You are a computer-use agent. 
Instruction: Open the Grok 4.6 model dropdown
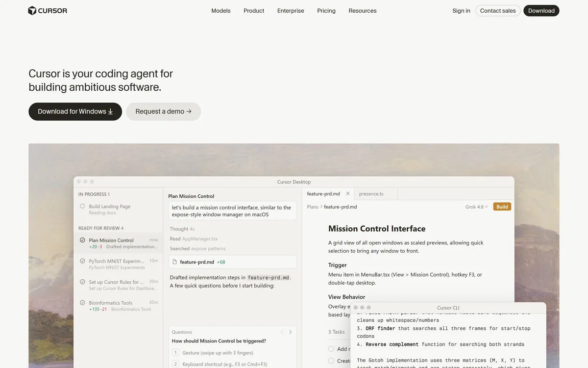point(477,207)
